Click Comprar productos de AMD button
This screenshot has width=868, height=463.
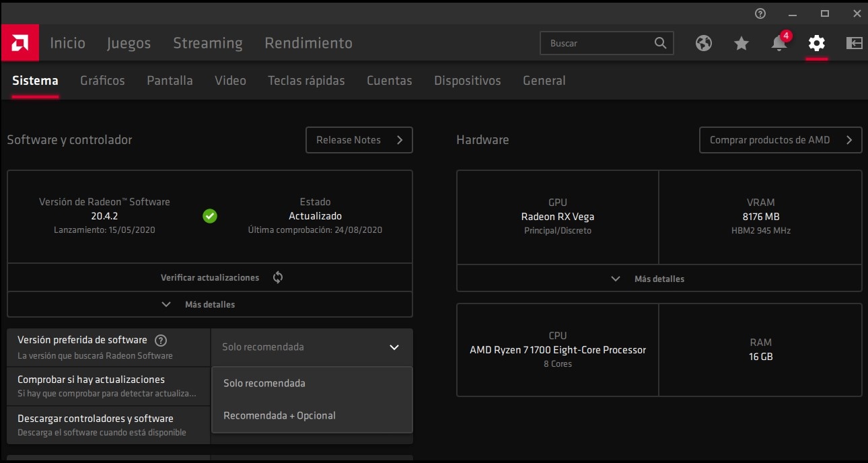781,140
